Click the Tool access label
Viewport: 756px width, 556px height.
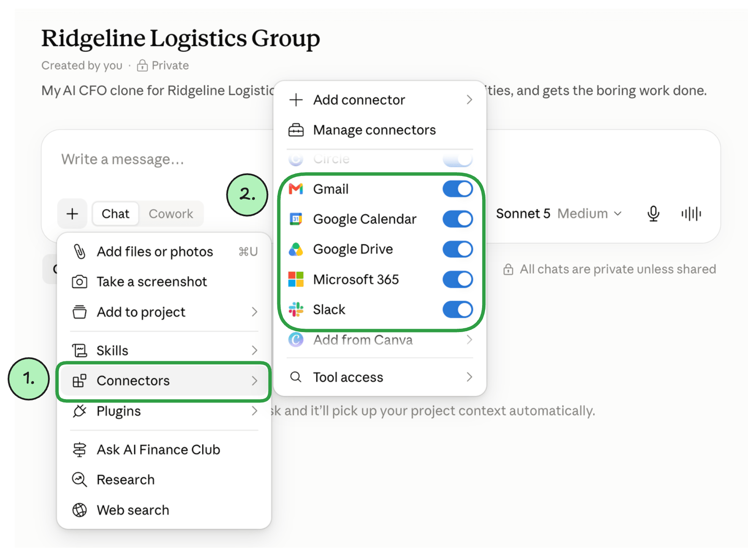(x=348, y=377)
